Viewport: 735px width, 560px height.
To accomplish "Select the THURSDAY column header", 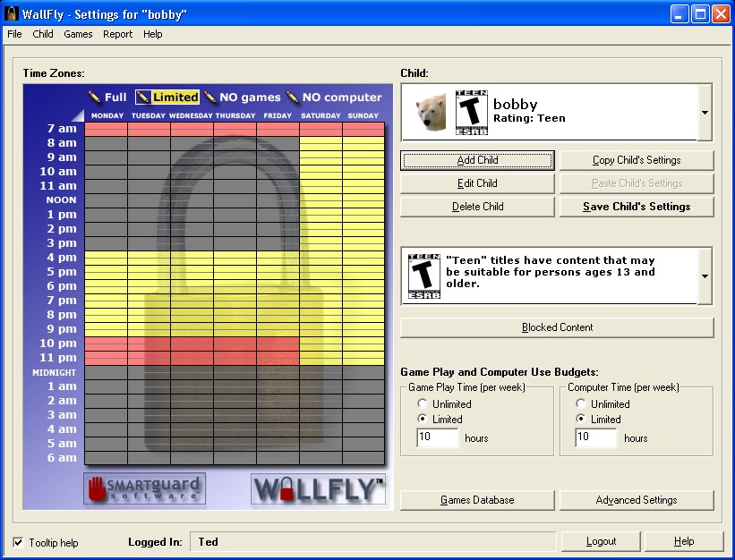I will coord(235,115).
